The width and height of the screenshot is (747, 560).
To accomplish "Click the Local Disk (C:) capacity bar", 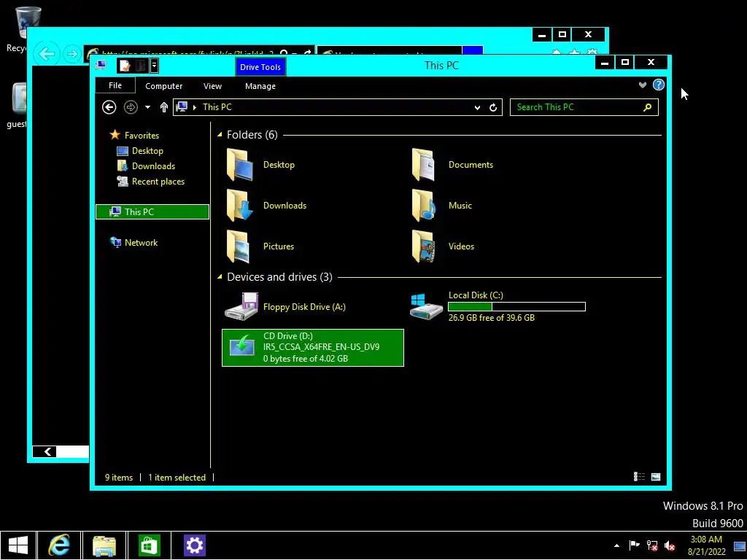I will 516,307.
